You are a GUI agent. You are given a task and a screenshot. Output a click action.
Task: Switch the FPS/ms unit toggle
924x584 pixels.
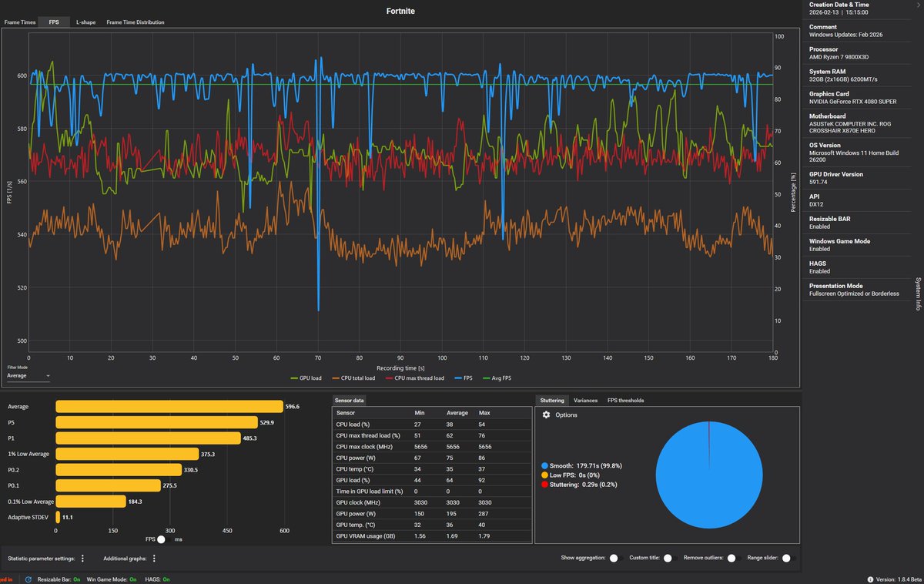coord(160,539)
